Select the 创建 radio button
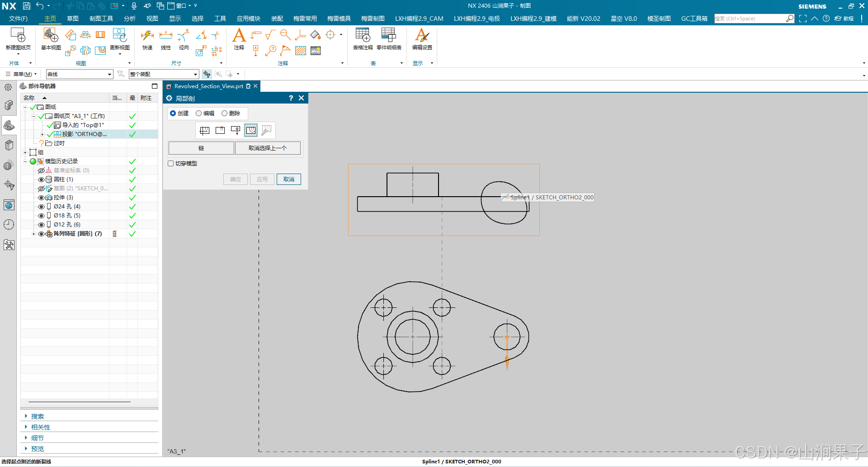The height and width of the screenshot is (467, 868). 173,113
